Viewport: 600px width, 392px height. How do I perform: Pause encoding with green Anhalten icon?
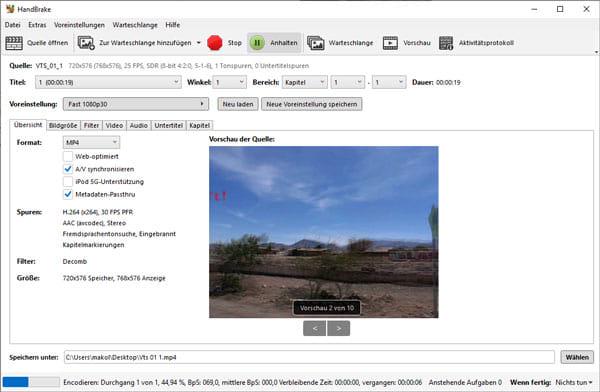click(257, 43)
